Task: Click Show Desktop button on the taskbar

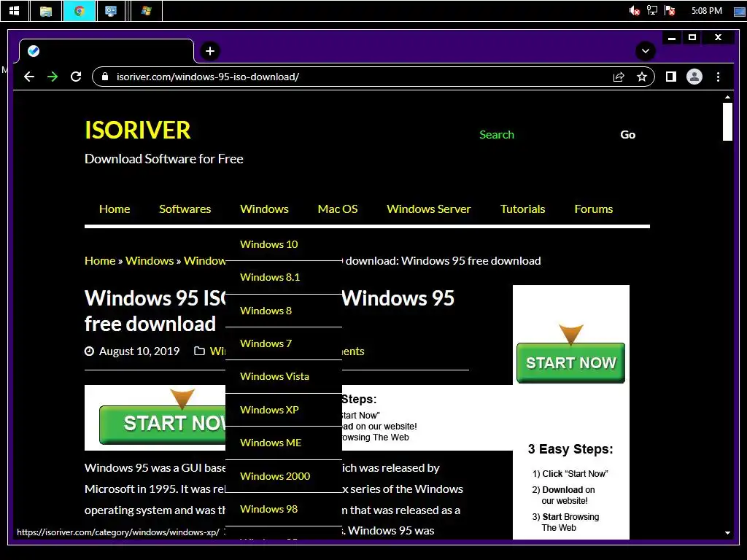Action: pyautogui.click(x=740, y=10)
